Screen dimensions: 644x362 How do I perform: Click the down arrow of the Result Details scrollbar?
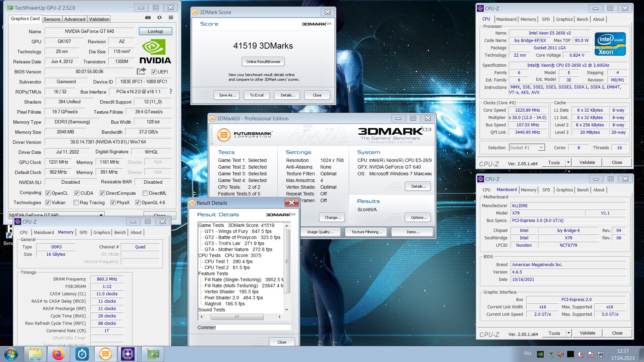287,310
